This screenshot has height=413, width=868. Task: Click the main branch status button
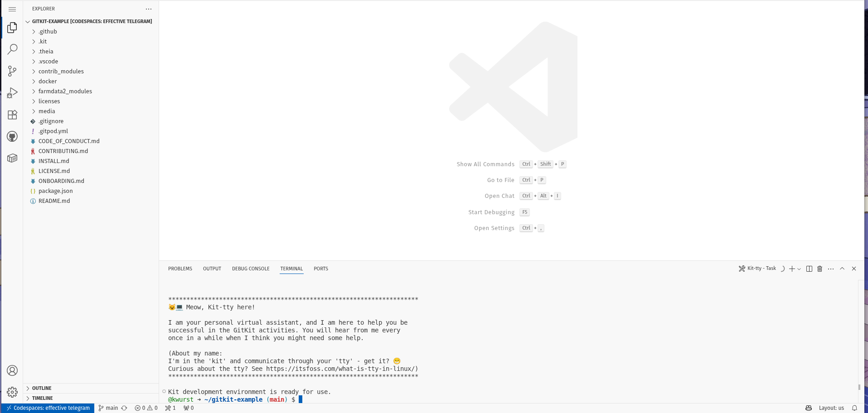tap(109, 408)
